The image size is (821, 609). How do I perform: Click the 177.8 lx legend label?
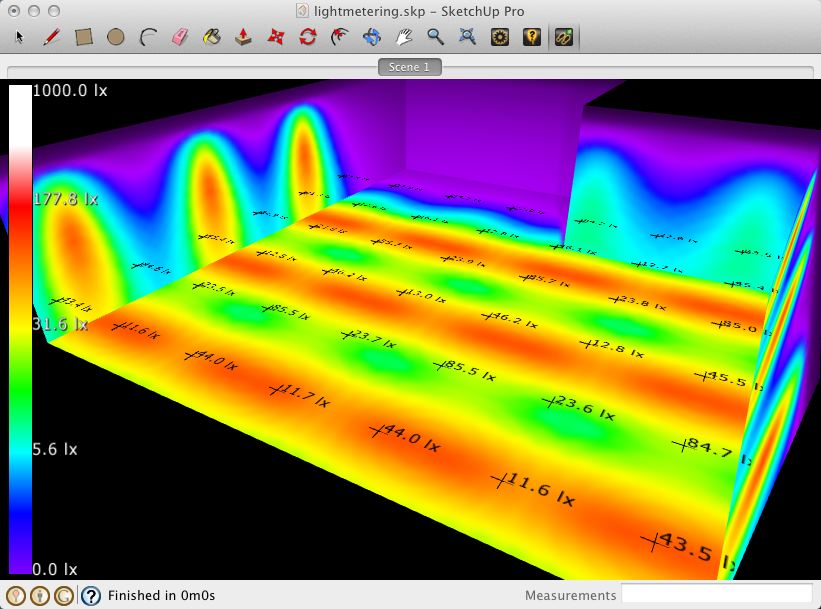pyautogui.click(x=65, y=199)
